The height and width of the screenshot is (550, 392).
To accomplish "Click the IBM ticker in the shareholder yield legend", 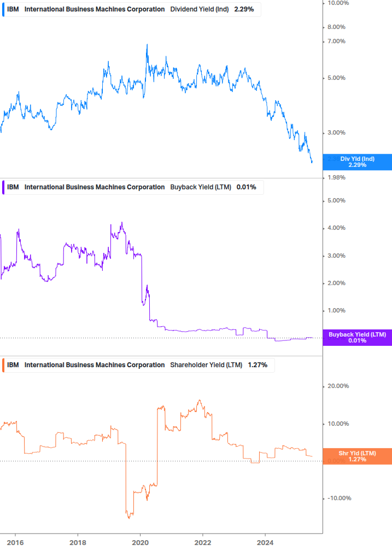I will 13,365.
